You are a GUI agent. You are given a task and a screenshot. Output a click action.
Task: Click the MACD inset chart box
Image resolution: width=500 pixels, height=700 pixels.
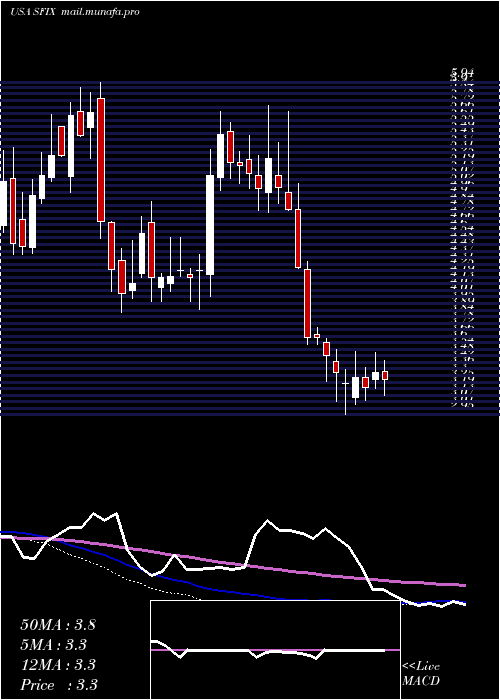click(275, 650)
